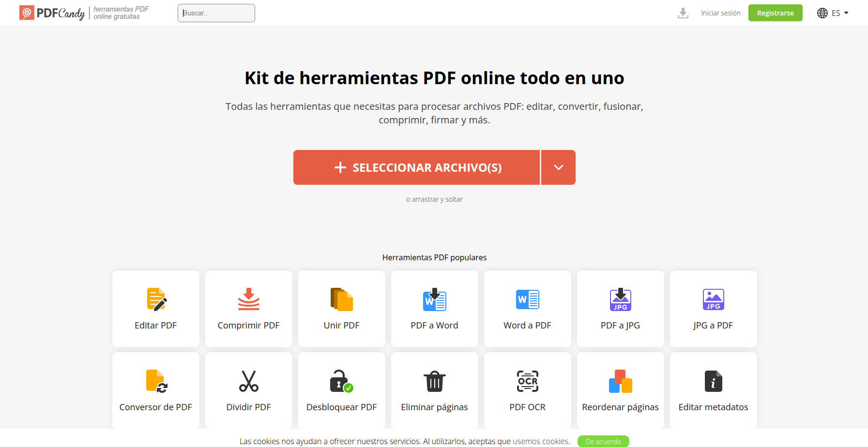
Task: Click the green Registrarse button
Action: [775, 13]
